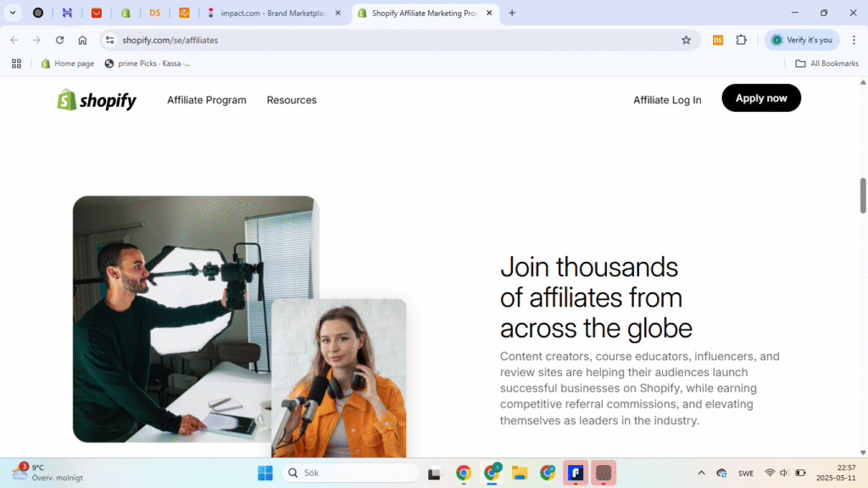The image size is (868, 488).
Task: Bookmark this page with the star icon
Action: [687, 40]
